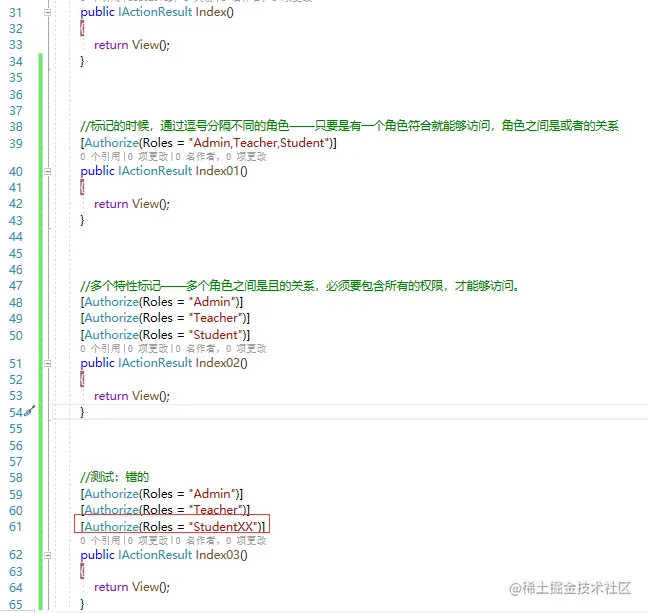This screenshot has height=613, width=648.
Task: Click "return View();" on line 42
Action: (x=132, y=204)
